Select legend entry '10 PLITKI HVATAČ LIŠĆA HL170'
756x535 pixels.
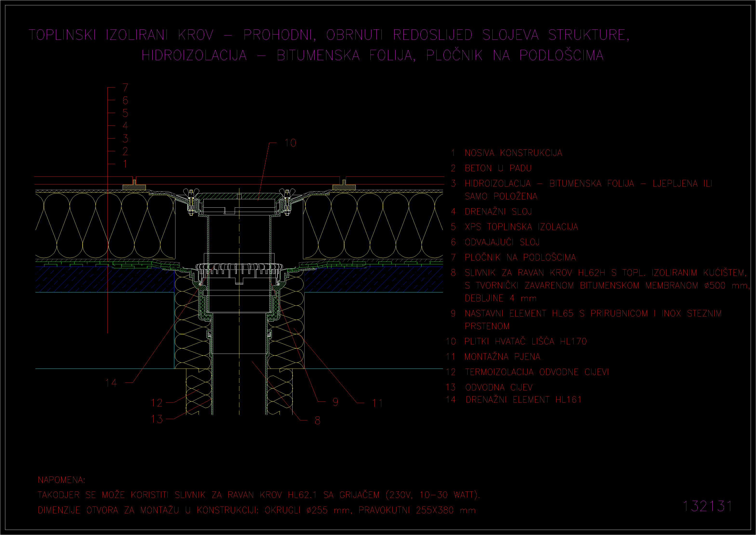(516, 342)
